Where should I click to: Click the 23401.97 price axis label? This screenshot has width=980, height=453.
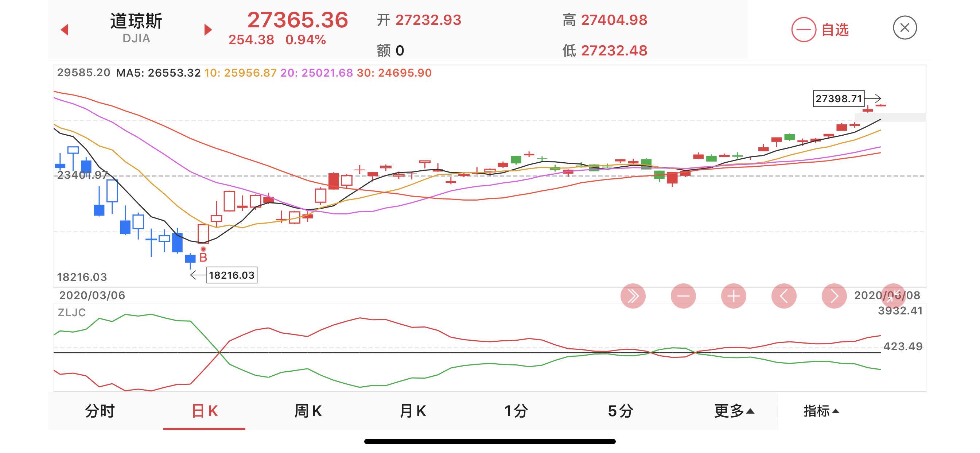click(82, 175)
